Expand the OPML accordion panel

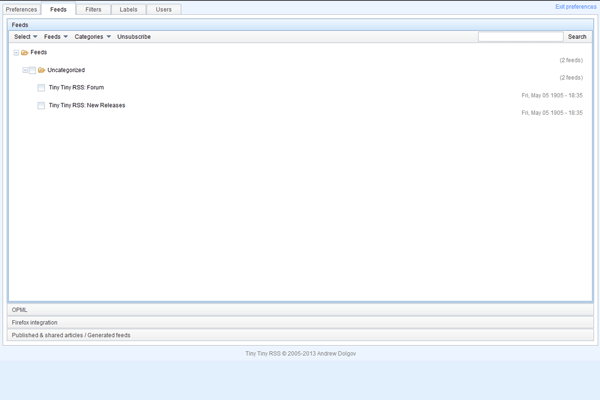click(x=300, y=310)
